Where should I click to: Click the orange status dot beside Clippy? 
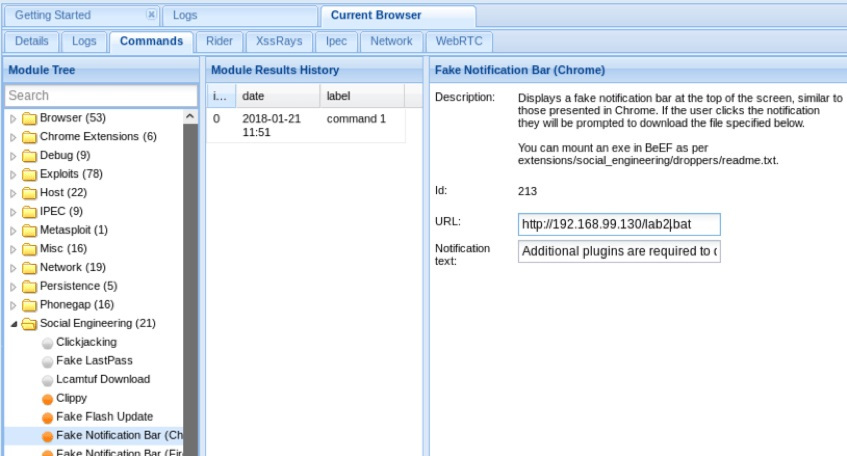(48, 399)
